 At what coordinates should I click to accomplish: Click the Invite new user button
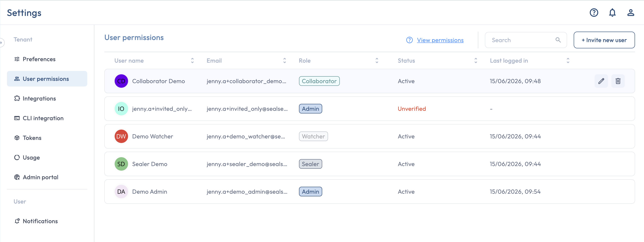coord(604,40)
